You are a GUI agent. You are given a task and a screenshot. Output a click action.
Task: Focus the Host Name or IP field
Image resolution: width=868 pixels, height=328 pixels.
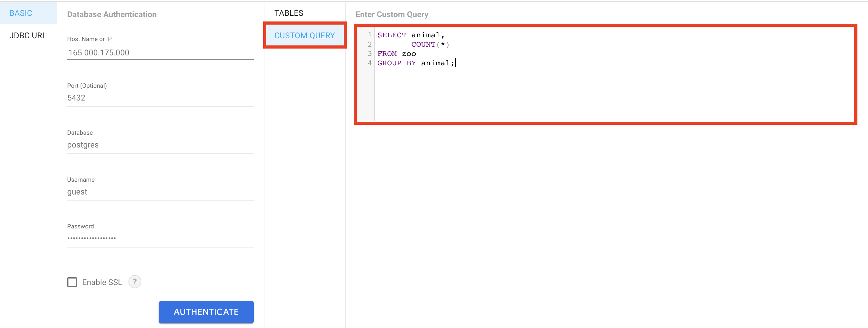(x=160, y=53)
